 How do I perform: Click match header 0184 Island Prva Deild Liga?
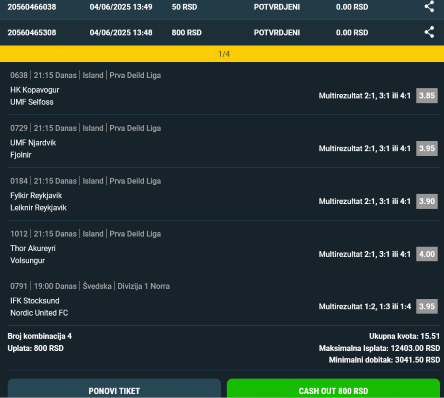(x=85, y=181)
